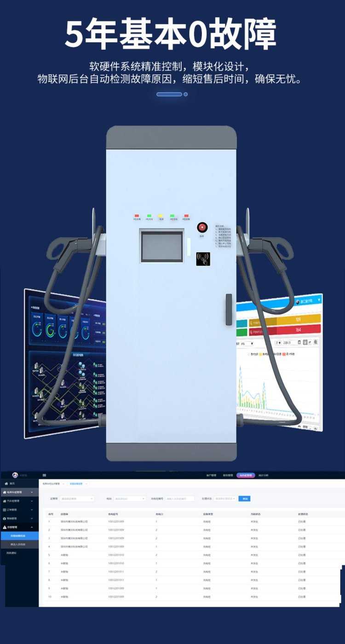Screen dimensions: 345x644
Task: Open the 消息通知 sidebar link
Action: click(11, 553)
